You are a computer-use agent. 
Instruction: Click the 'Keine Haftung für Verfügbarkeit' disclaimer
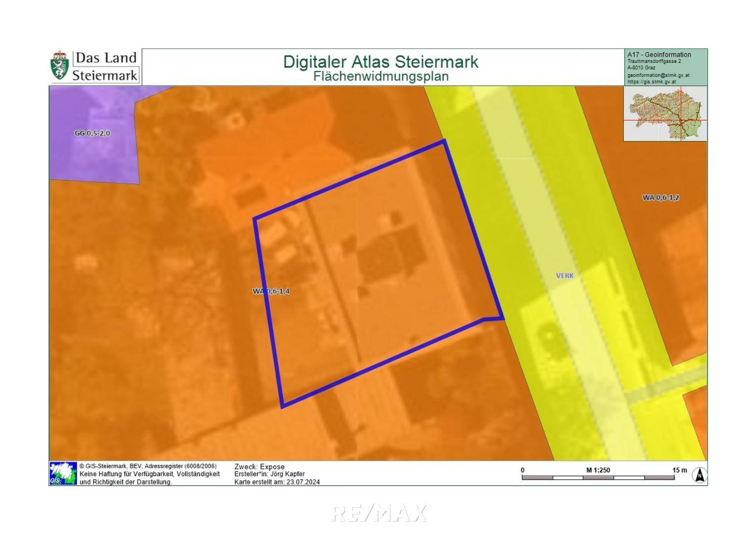pos(149,478)
